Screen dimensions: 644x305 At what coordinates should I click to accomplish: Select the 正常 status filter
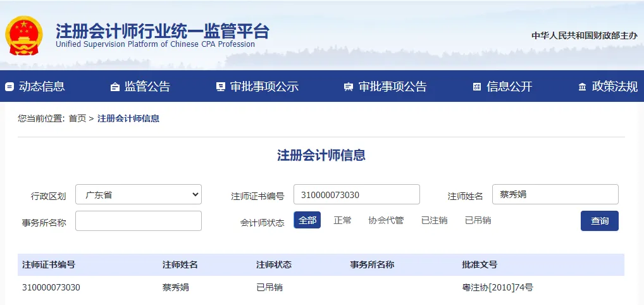point(343,220)
